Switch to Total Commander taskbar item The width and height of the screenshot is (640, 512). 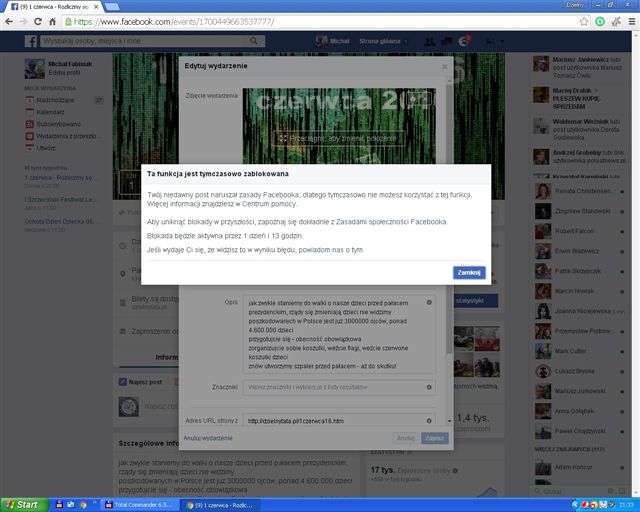[140, 505]
